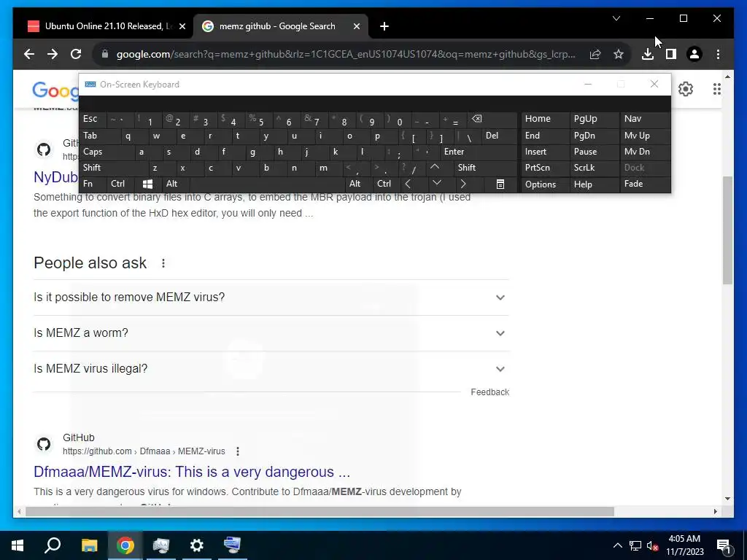Open Windows taskbar search
747x560 pixels.
pyautogui.click(x=53, y=545)
